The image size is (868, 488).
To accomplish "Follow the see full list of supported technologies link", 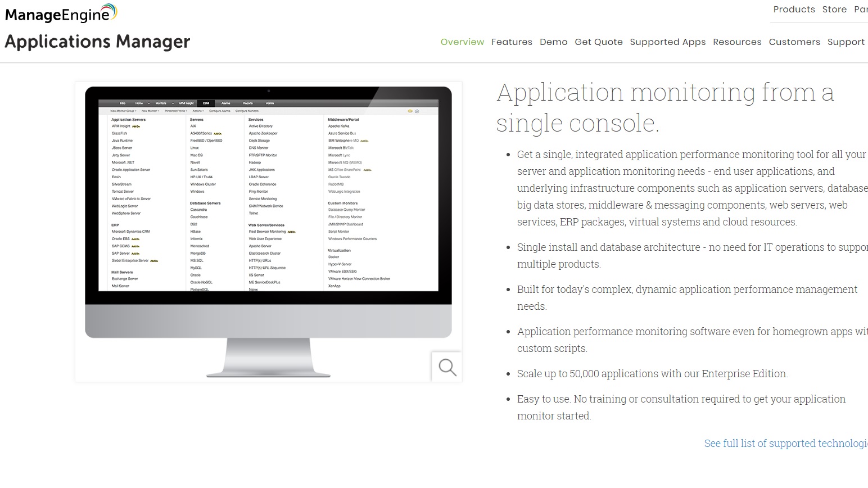I will click(x=786, y=444).
